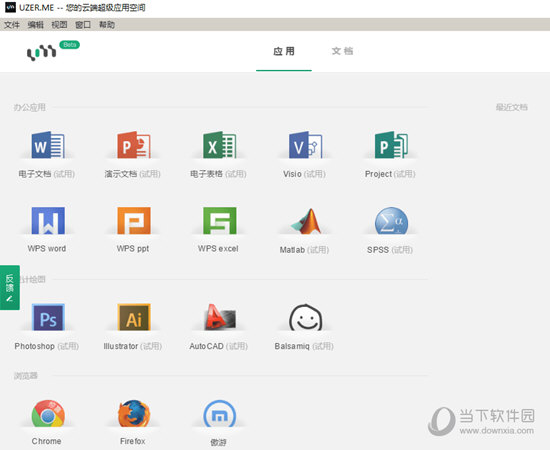Click the Illustrator (试用) label
Viewport: 550px width, 450px height.
pos(133,346)
